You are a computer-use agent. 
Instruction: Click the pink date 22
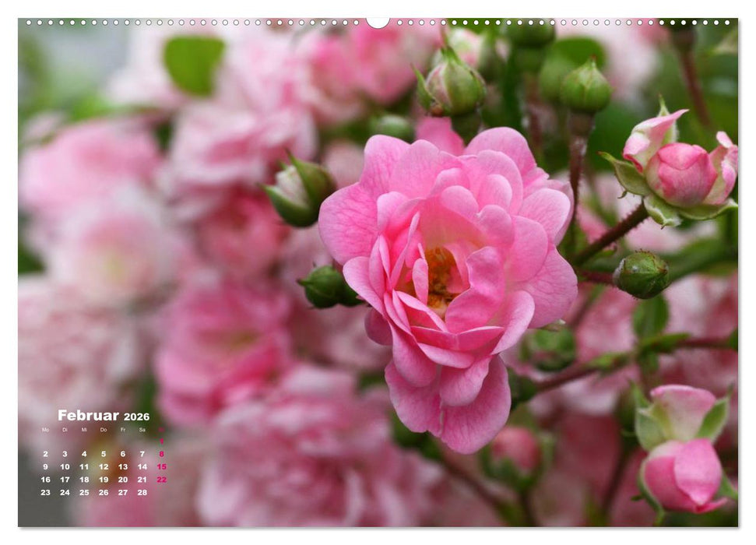pyautogui.click(x=161, y=479)
